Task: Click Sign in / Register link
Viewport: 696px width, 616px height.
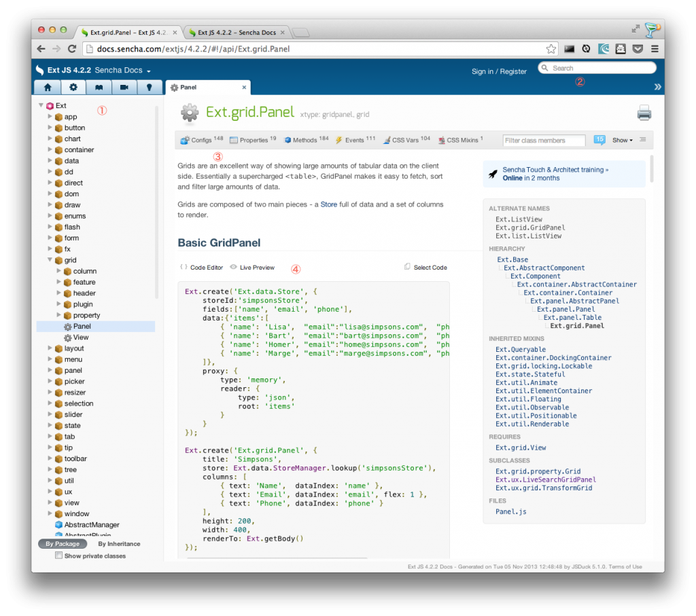Action: coord(499,71)
